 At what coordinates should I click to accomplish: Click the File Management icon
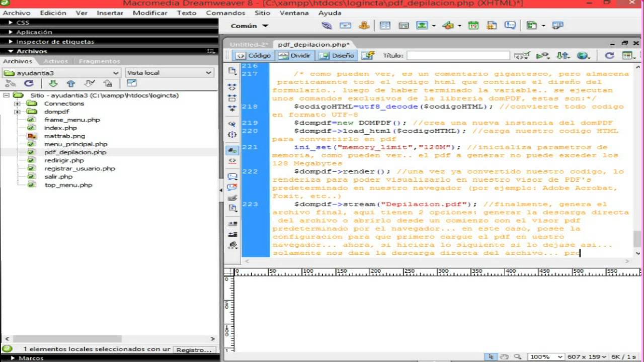[563, 56]
